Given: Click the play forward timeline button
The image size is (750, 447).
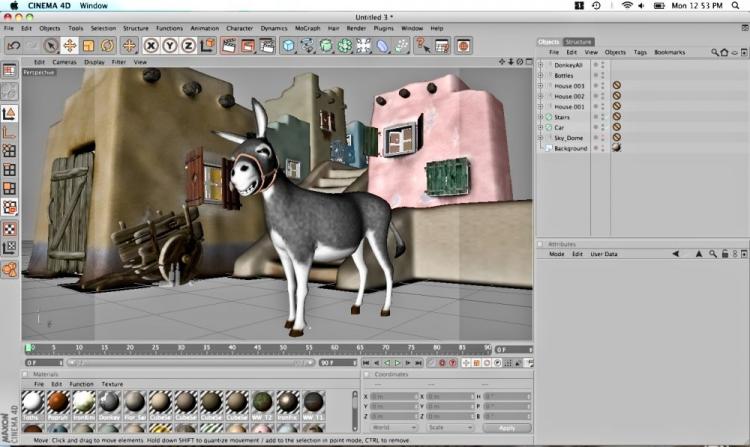Looking at the screenshot, I should [x=397, y=362].
